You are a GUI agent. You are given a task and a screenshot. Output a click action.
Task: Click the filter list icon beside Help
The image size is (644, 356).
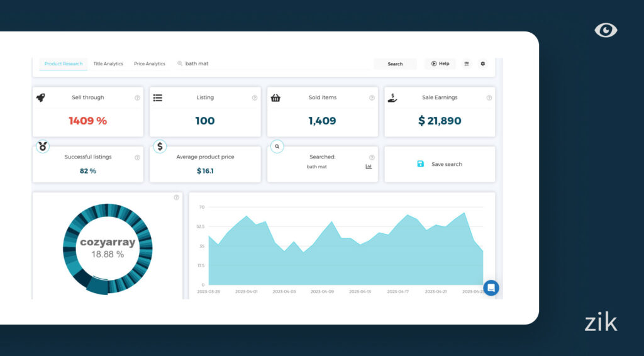(466, 64)
